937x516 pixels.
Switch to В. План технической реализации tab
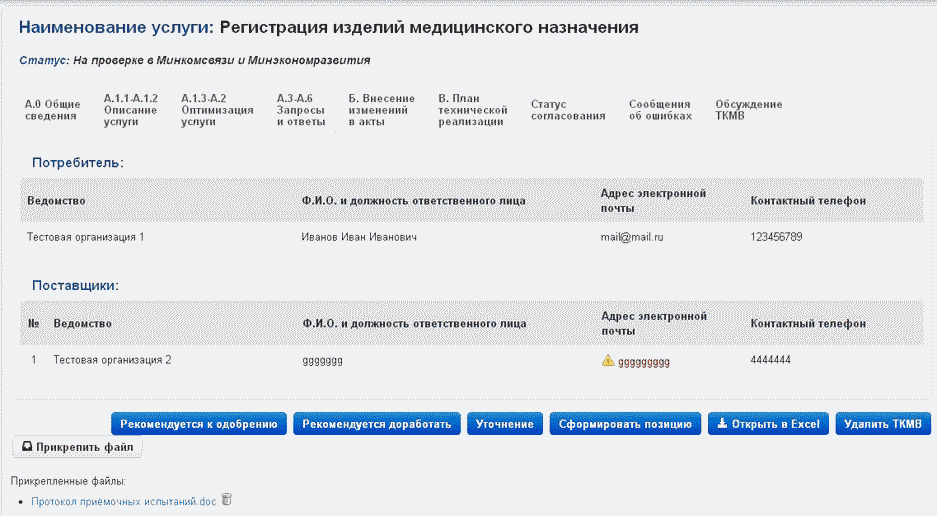click(473, 110)
